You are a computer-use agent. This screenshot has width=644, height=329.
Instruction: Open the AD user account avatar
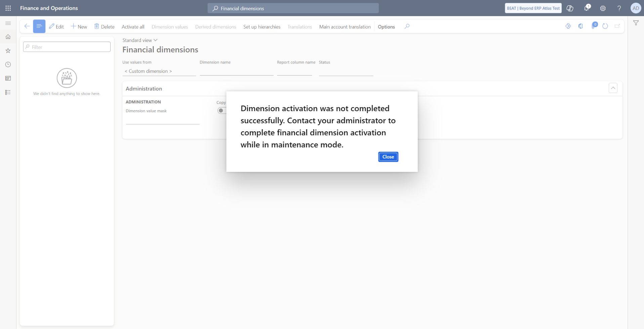[636, 8]
